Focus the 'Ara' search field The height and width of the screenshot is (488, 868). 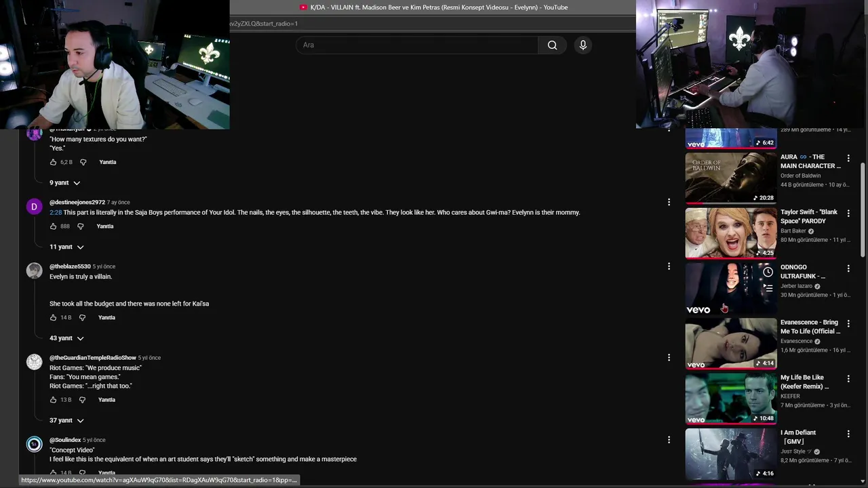click(x=417, y=45)
